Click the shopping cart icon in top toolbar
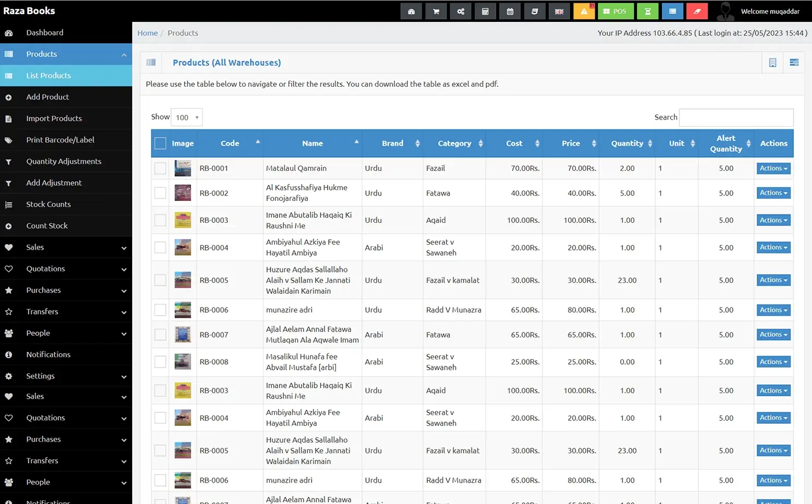812x504 pixels. (436, 11)
